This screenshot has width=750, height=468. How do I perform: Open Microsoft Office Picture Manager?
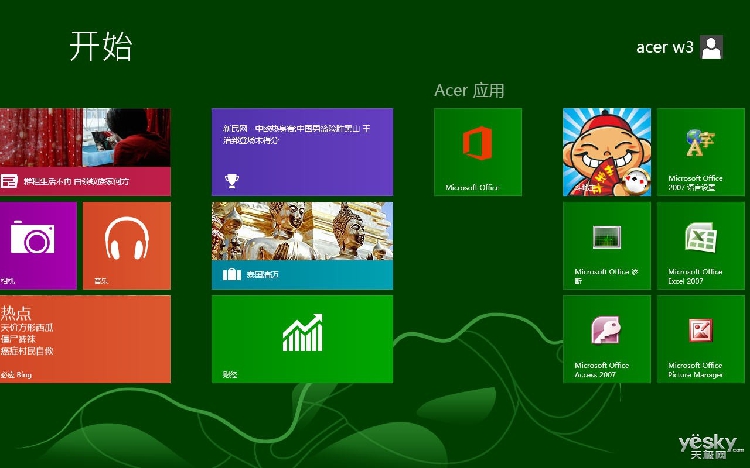701,339
